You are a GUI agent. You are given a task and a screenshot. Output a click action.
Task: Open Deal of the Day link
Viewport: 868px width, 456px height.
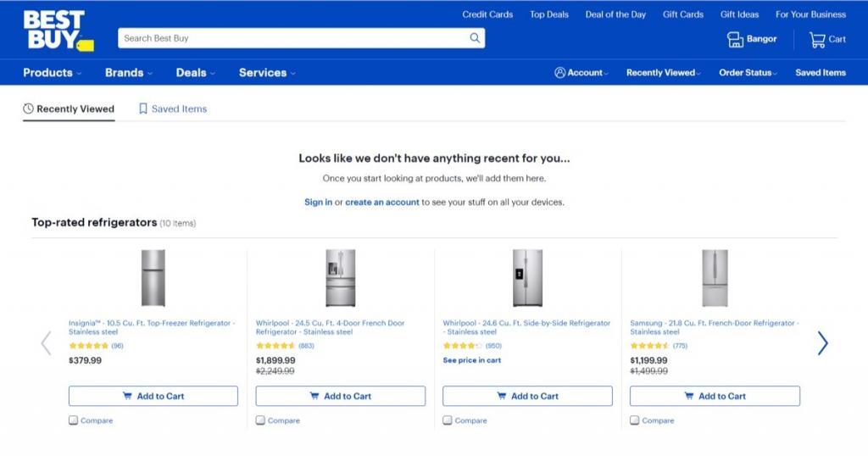point(615,14)
